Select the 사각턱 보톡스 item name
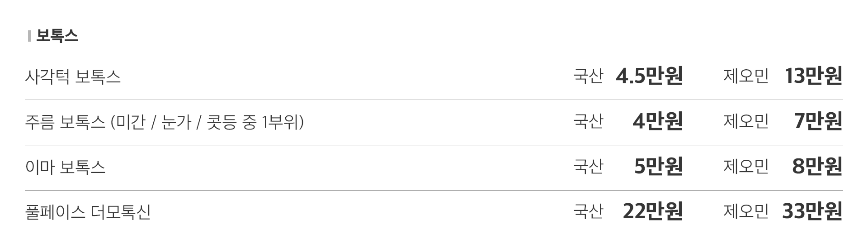The image size is (868, 249). (73, 77)
